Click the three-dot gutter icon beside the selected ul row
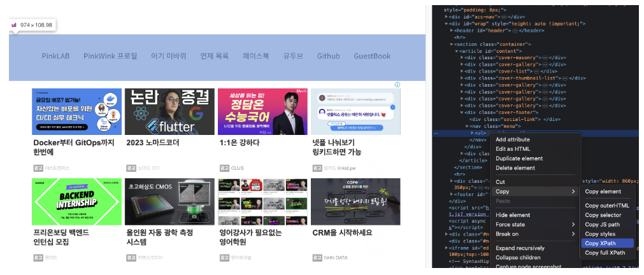644x275 pixels. (x=435, y=133)
